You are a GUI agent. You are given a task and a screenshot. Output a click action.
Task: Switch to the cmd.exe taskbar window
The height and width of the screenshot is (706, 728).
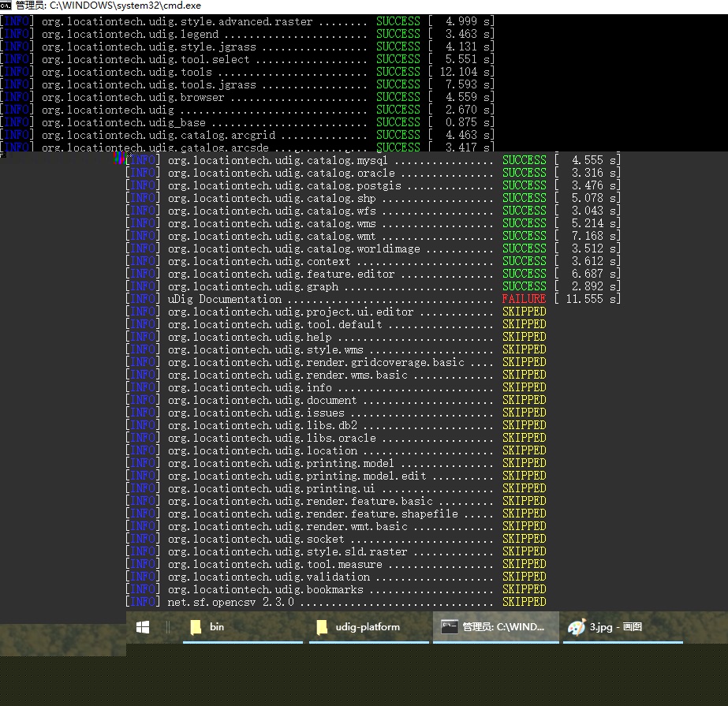click(x=496, y=627)
